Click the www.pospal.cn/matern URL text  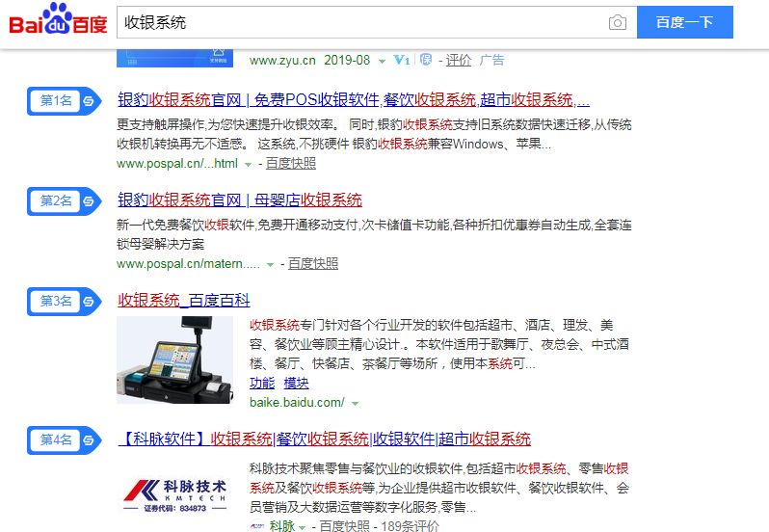188,264
